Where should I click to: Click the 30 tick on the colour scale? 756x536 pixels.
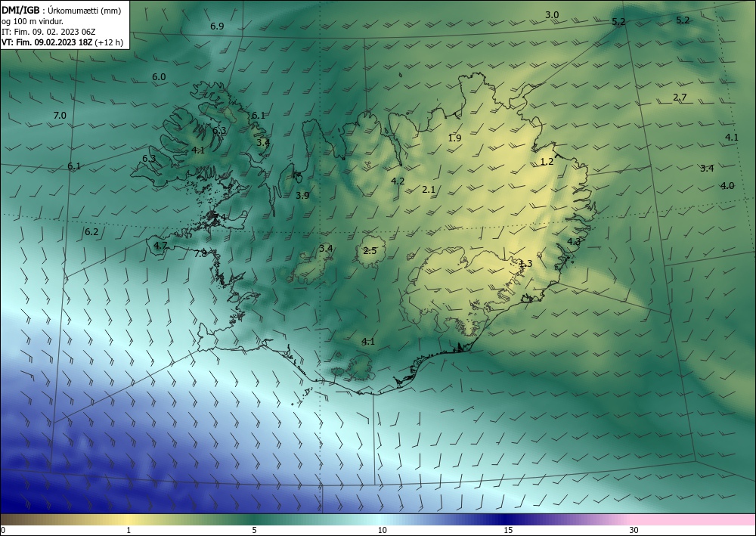tap(634, 530)
